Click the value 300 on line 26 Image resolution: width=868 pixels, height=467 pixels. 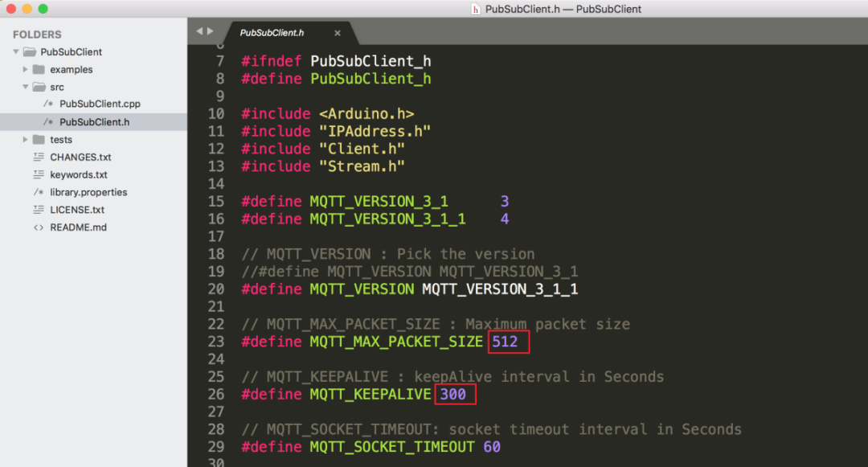[x=452, y=394]
